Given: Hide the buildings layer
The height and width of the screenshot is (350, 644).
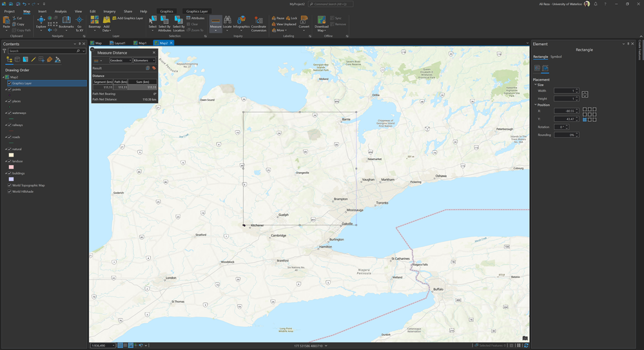Looking at the screenshot, I should 9,173.
